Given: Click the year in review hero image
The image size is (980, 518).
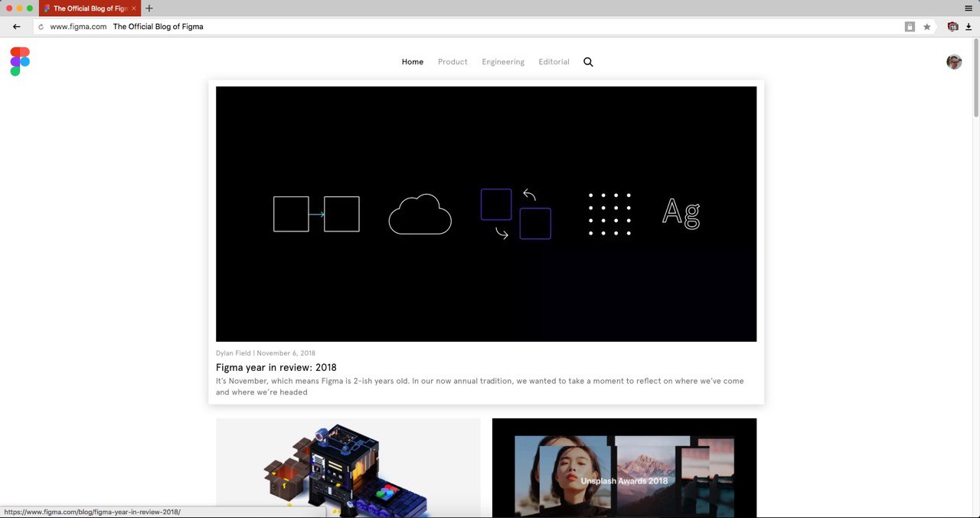Looking at the screenshot, I should coord(486,214).
